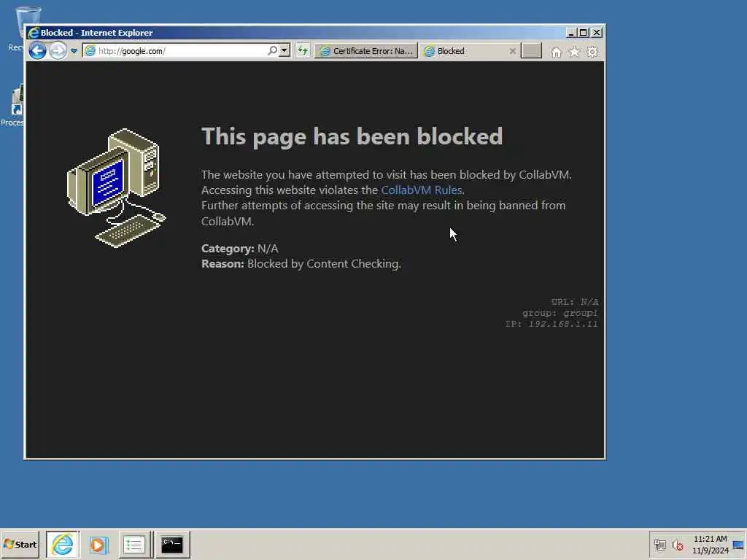Click the 'Category: N/A' text

tap(239, 249)
